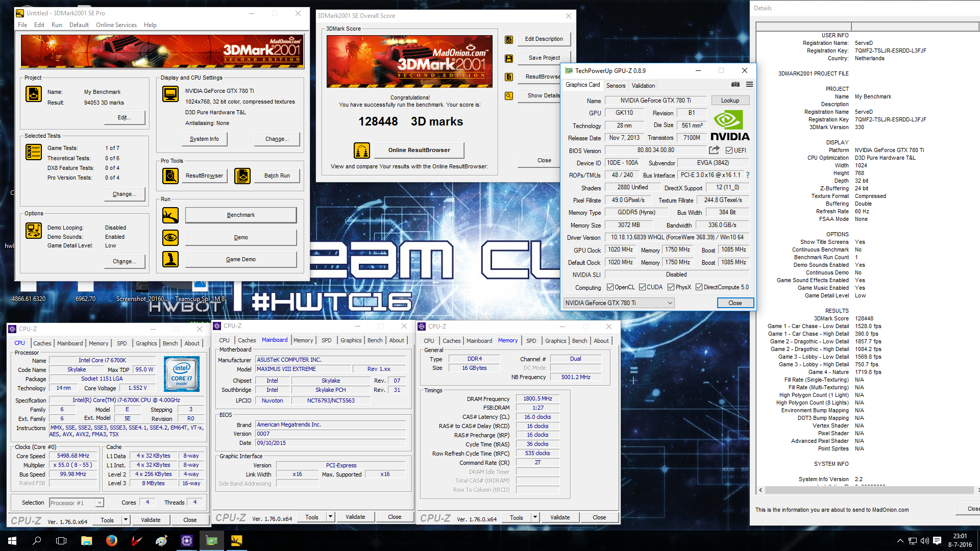Open the SPD tab in Memory CPU-Z window
Screen dimensions: 980x551
tap(531, 341)
